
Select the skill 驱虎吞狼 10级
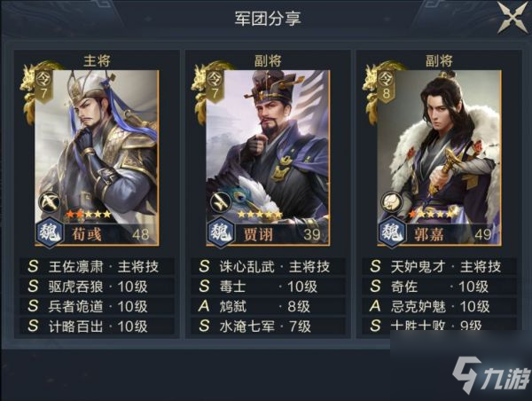(98, 287)
